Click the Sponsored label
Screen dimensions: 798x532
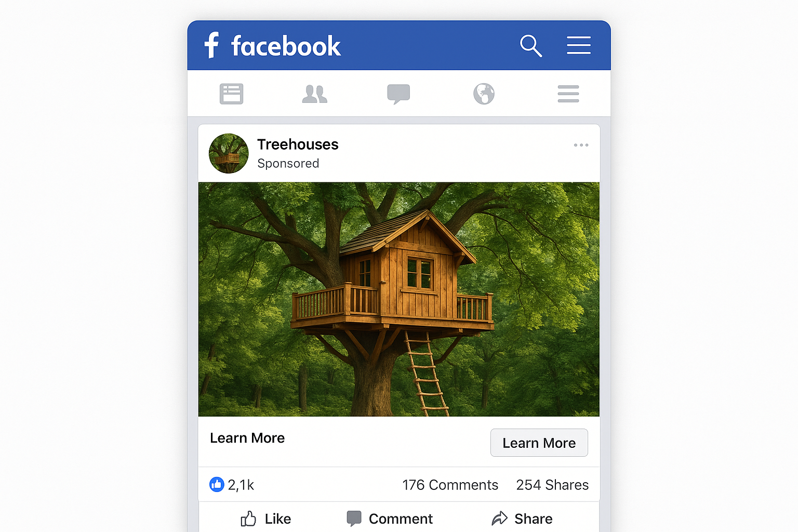(288, 163)
